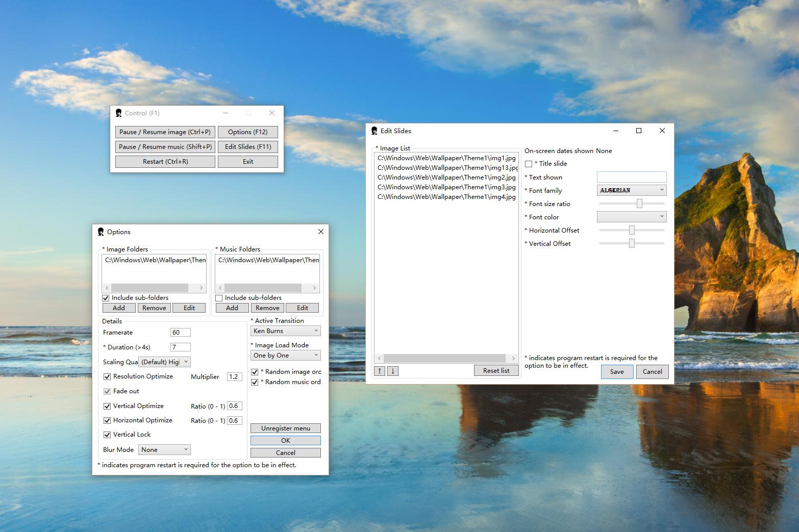The height and width of the screenshot is (532, 799).
Task: Click the Edit Slides window app icon
Action: tap(374, 131)
